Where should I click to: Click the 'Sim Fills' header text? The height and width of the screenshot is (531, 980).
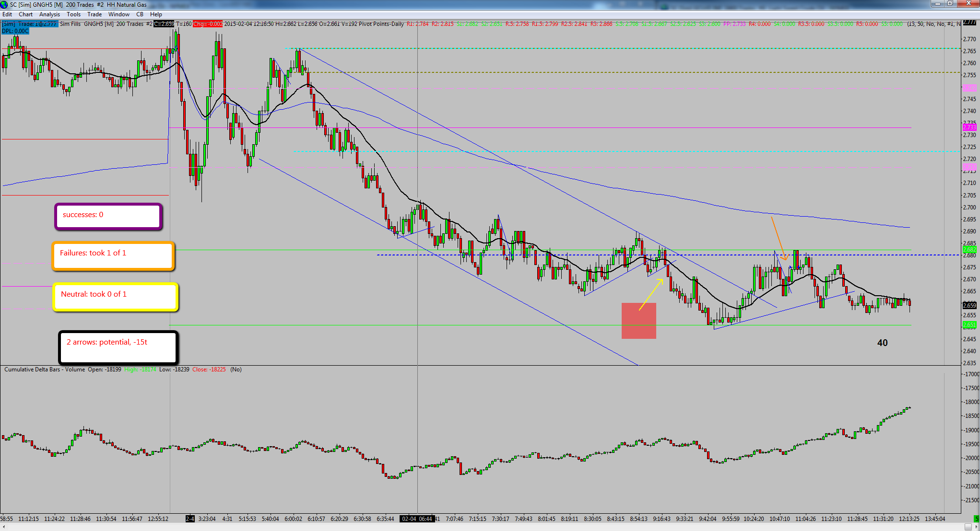click(x=71, y=24)
